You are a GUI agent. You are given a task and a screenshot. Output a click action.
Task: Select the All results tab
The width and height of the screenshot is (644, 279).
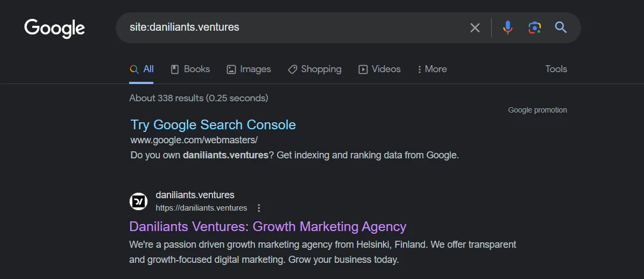coord(141,69)
